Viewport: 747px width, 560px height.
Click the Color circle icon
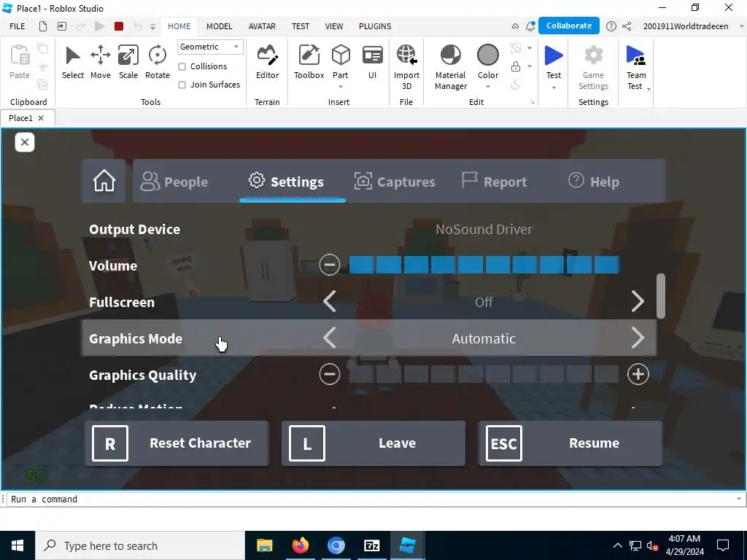coord(488,55)
